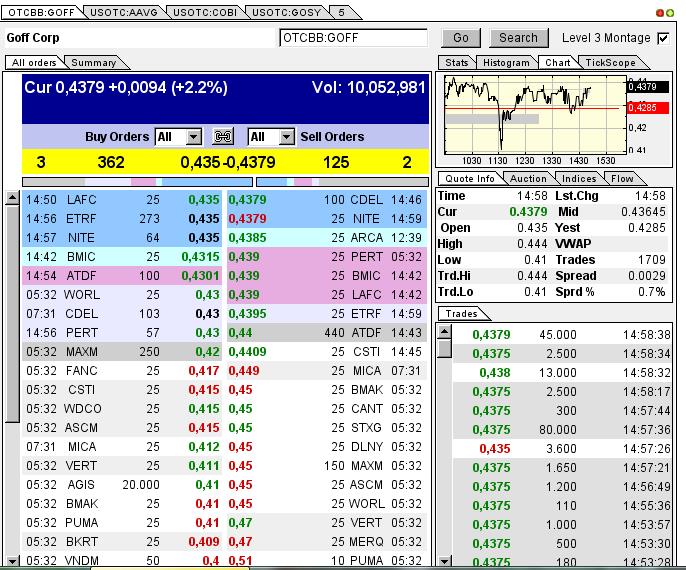
Task: Select the MAXM sell order of 150
Action: tap(327, 466)
